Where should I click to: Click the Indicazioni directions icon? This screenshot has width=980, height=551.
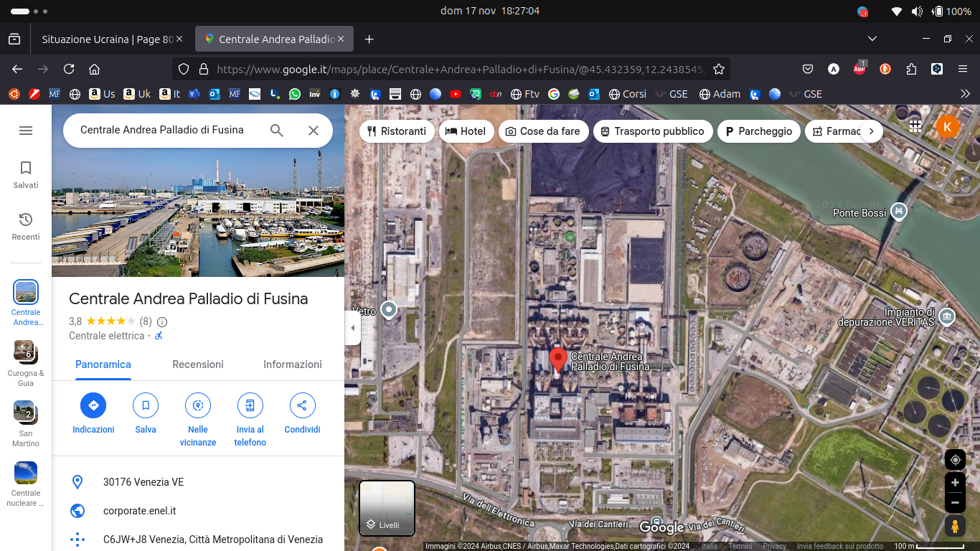point(93,405)
